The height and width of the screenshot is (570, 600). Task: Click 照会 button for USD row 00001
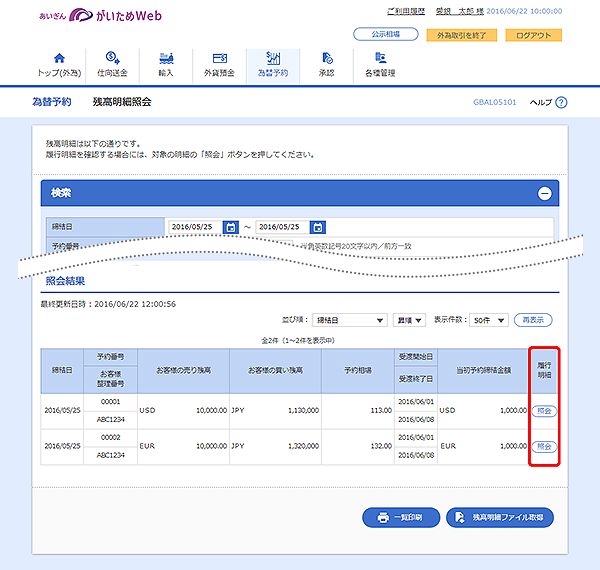coord(544,411)
